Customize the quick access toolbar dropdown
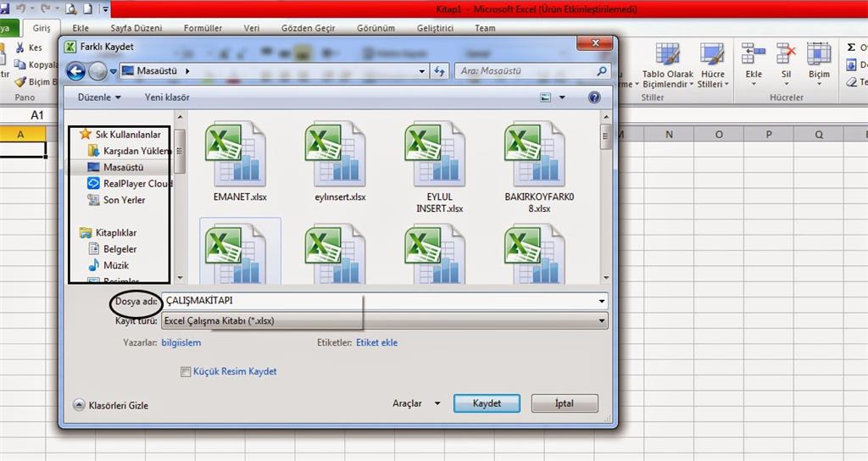The image size is (868, 461). [x=106, y=8]
